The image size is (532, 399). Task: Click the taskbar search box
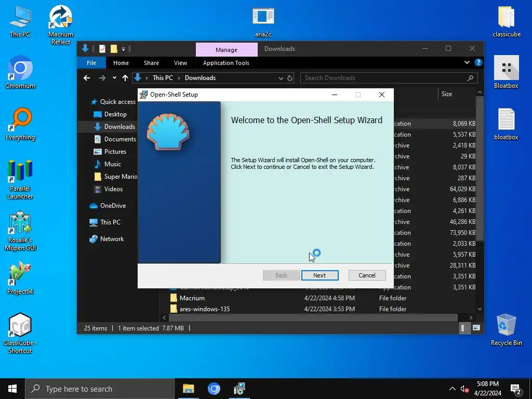click(100, 389)
